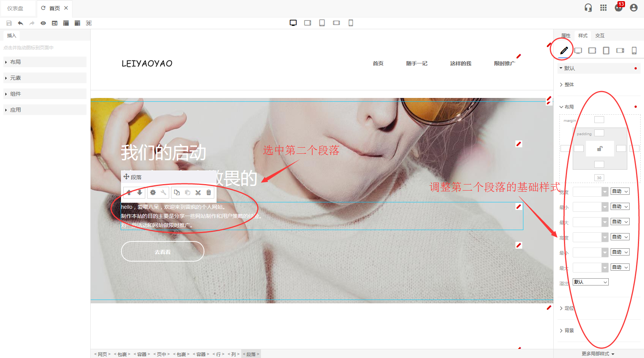Switch canvas to mobile phone preview

(x=351, y=23)
